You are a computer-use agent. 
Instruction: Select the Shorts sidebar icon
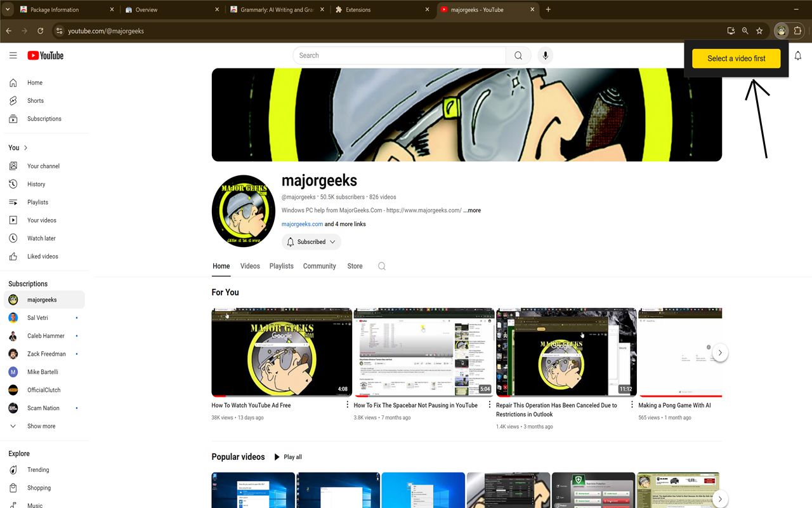click(13, 100)
